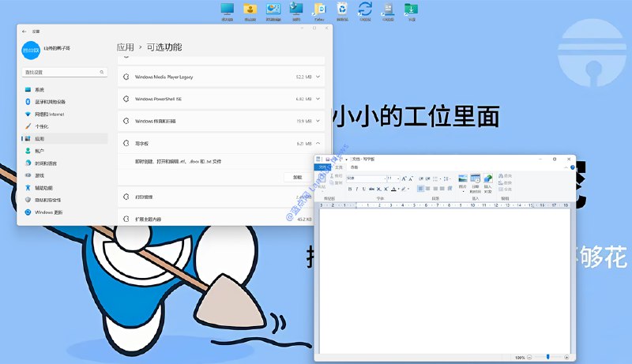
Task: Switch to the View tab in WordPad
Action: click(x=354, y=167)
